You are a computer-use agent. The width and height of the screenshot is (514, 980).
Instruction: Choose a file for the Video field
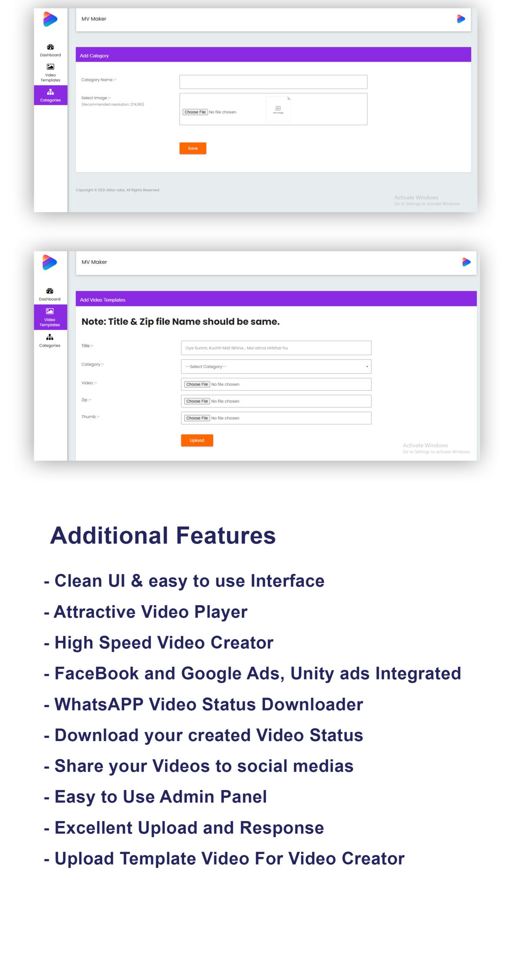click(197, 384)
